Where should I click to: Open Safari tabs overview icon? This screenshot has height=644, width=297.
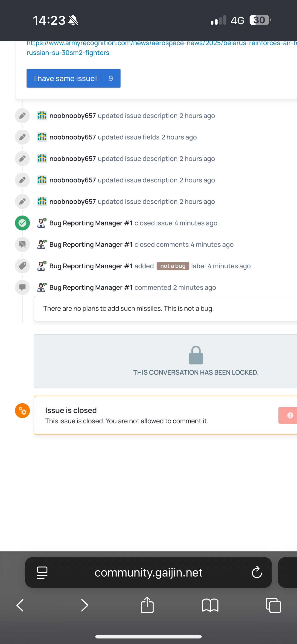[x=273, y=605]
